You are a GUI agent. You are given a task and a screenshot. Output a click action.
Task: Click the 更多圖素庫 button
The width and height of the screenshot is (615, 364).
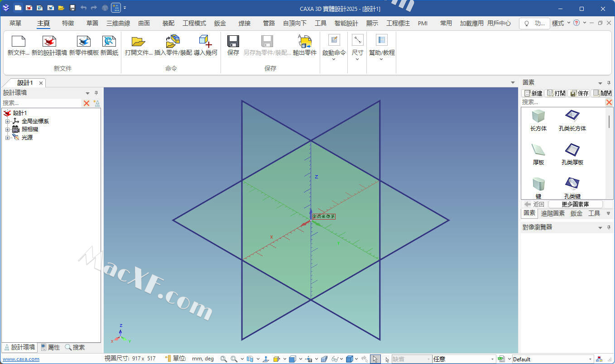click(575, 204)
